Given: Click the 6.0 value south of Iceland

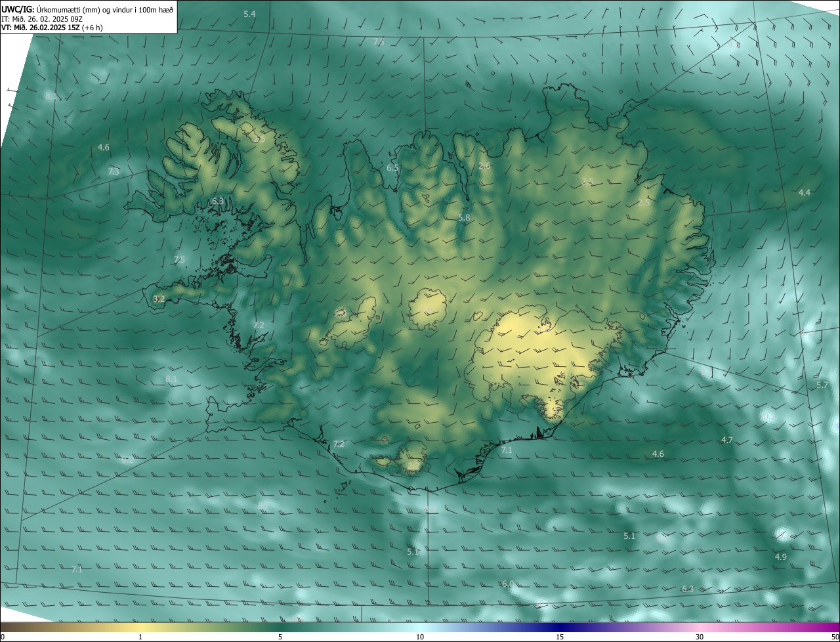Looking at the screenshot, I should tap(508, 584).
